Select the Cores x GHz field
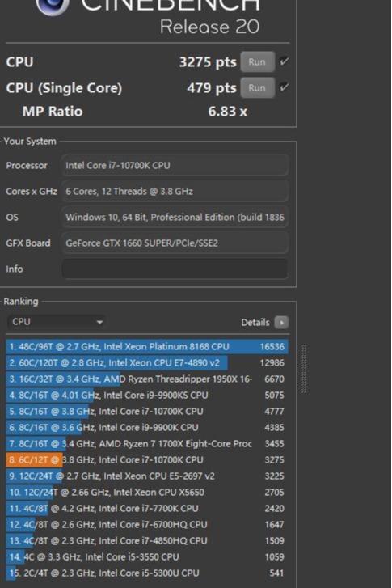Screen dimensions: 392x588 pyautogui.click(x=175, y=191)
